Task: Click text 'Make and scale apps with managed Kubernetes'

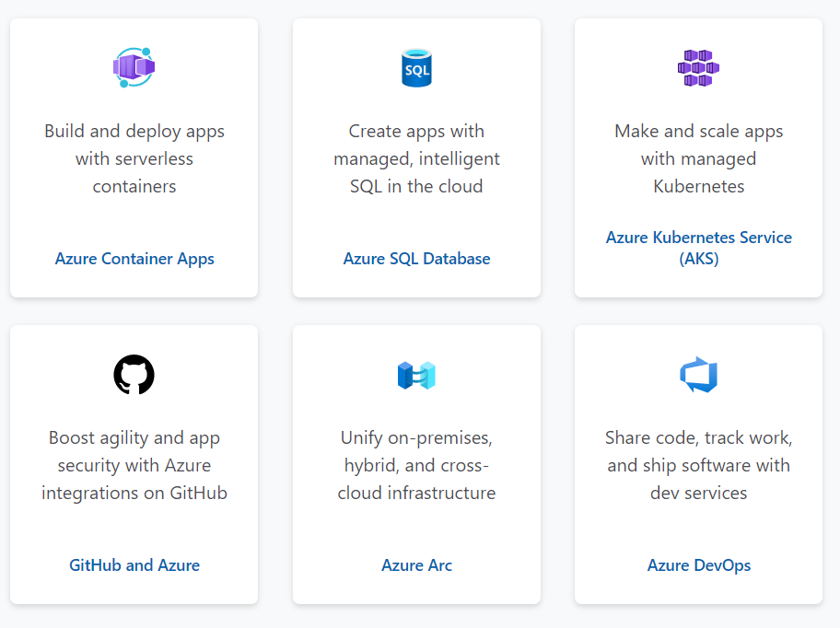Action: (698, 158)
